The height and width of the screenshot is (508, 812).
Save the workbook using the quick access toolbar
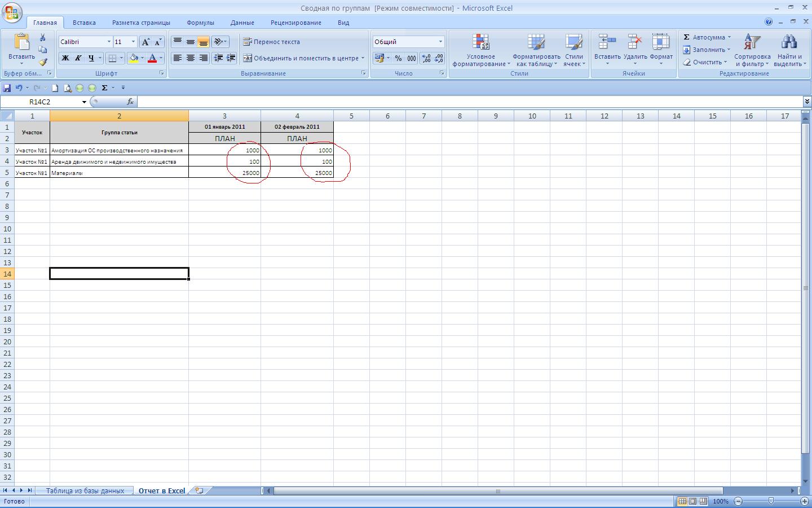7,88
